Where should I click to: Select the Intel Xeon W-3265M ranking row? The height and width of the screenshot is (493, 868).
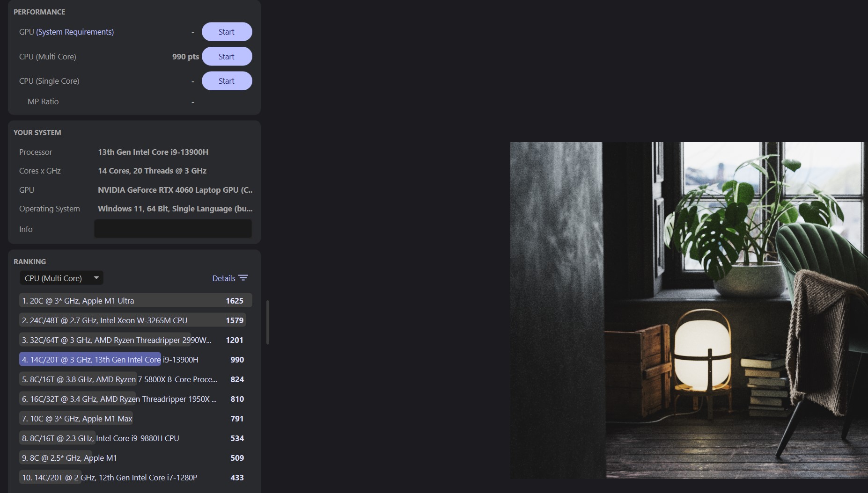click(x=135, y=320)
